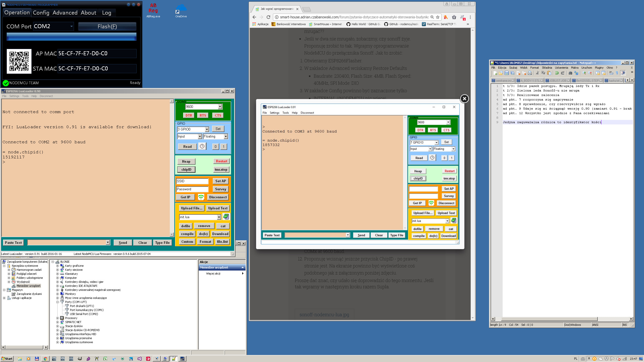This screenshot has width=644, height=362.
Task: Open Advanced tab in NodeMCU programmer
Action: click(x=65, y=13)
